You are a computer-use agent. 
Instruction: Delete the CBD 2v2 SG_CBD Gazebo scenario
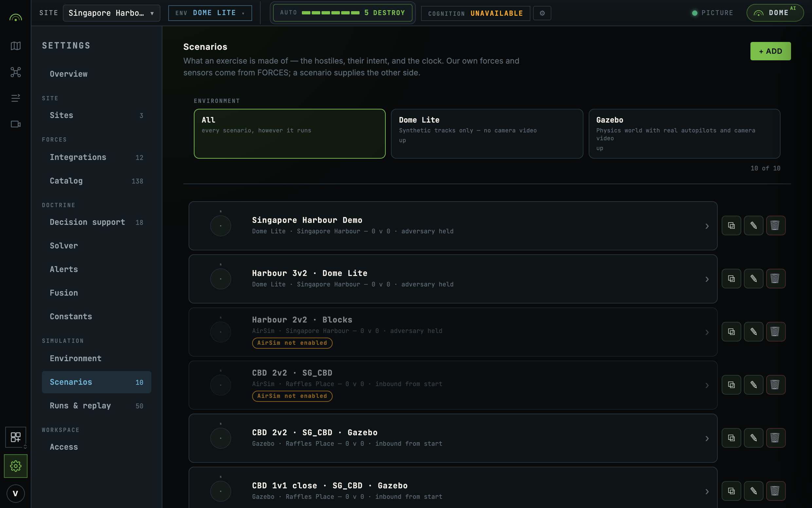pyautogui.click(x=776, y=438)
